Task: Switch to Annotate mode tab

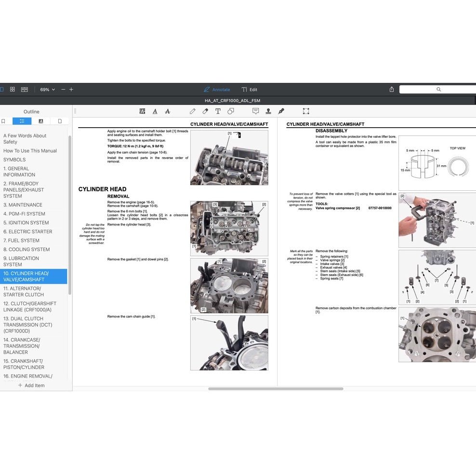Action: (x=217, y=90)
